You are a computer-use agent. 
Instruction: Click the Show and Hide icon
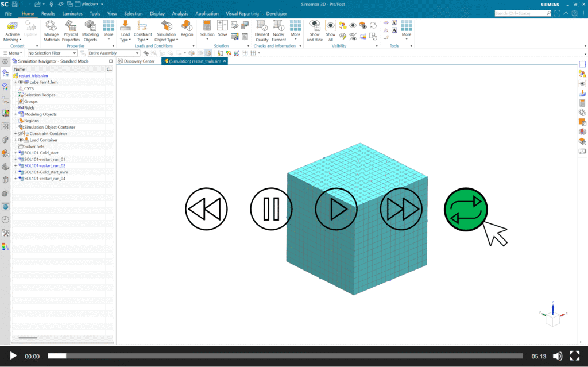click(314, 26)
